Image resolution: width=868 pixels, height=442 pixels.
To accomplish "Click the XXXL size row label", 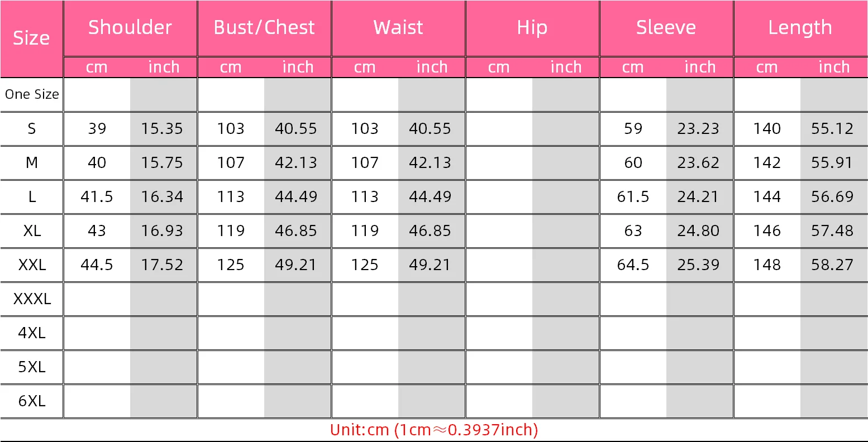I will (x=32, y=299).
